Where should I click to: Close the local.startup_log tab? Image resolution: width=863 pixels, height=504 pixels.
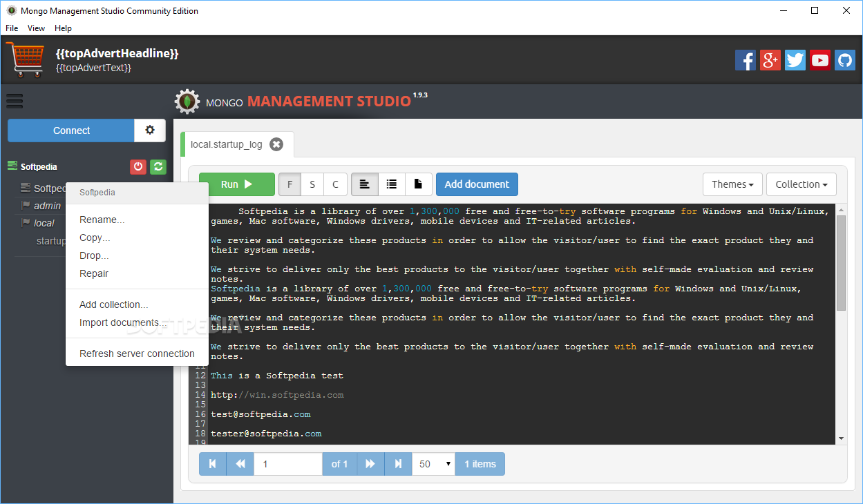coord(276,144)
